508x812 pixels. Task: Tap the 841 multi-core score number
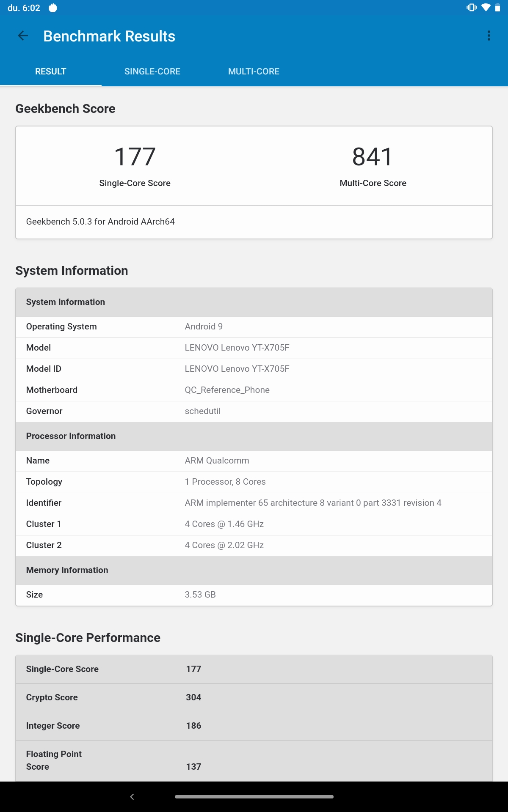click(373, 156)
